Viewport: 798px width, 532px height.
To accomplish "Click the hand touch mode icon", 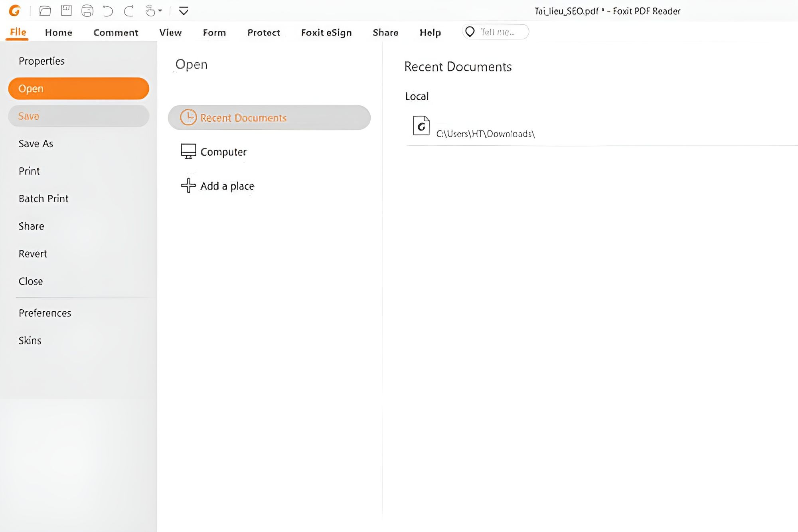I will (150, 11).
